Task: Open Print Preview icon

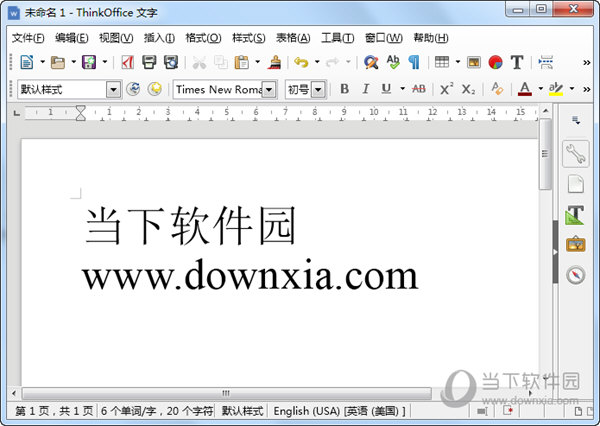Action: (171, 62)
